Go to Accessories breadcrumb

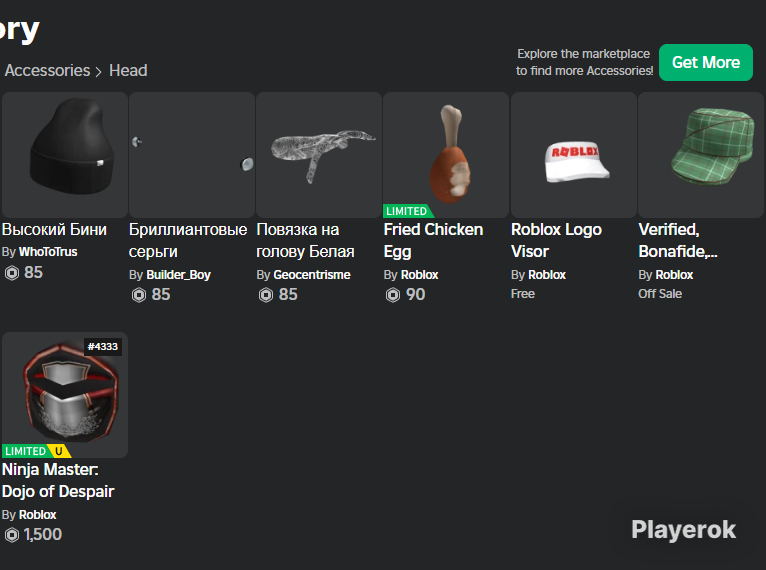[47, 70]
